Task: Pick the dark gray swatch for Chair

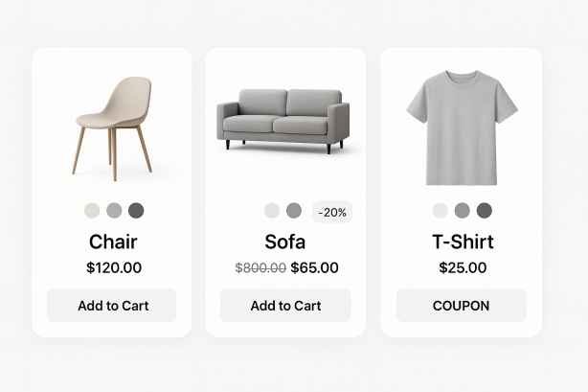Action: (x=136, y=210)
